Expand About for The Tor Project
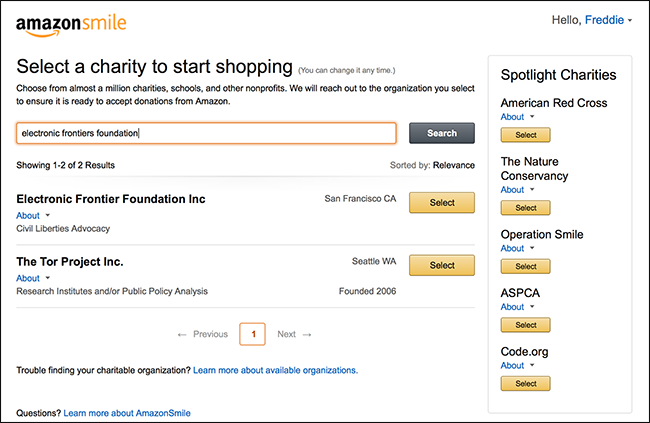Image resolution: width=650 pixels, height=423 pixels. pyautogui.click(x=33, y=278)
